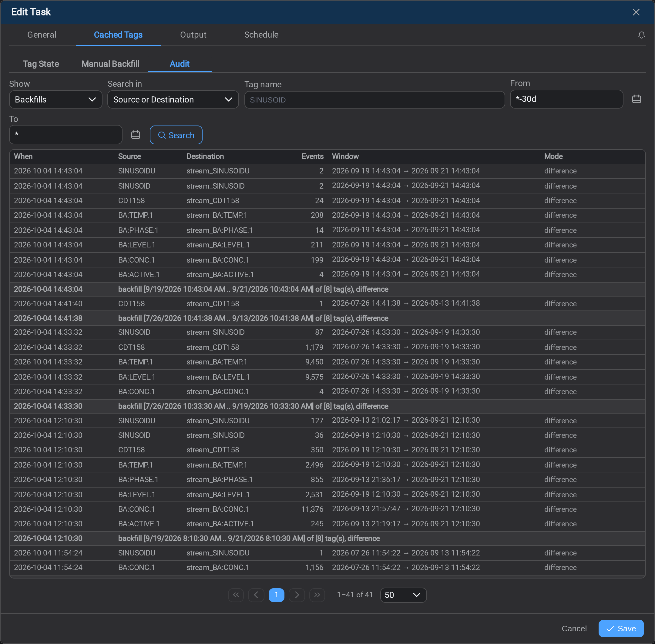The image size is (655, 644).
Task: Click the To time input field
Action: 65,135
